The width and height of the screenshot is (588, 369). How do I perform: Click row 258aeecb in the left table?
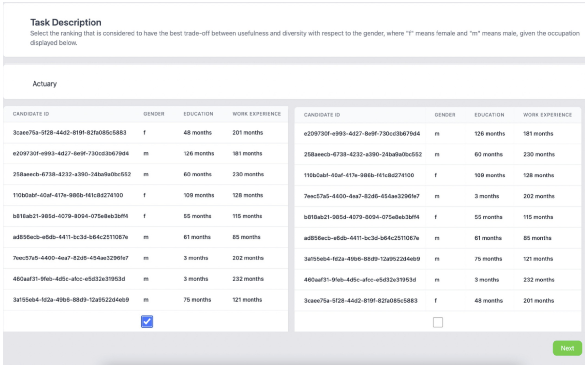pyautogui.click(x=72, y=174)
